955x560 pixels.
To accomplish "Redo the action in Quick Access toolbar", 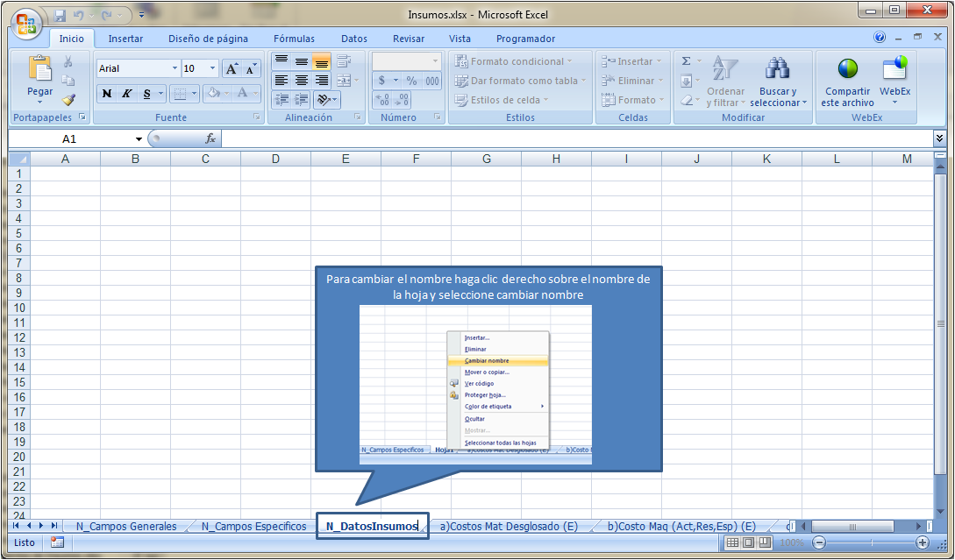I will 107,15.
